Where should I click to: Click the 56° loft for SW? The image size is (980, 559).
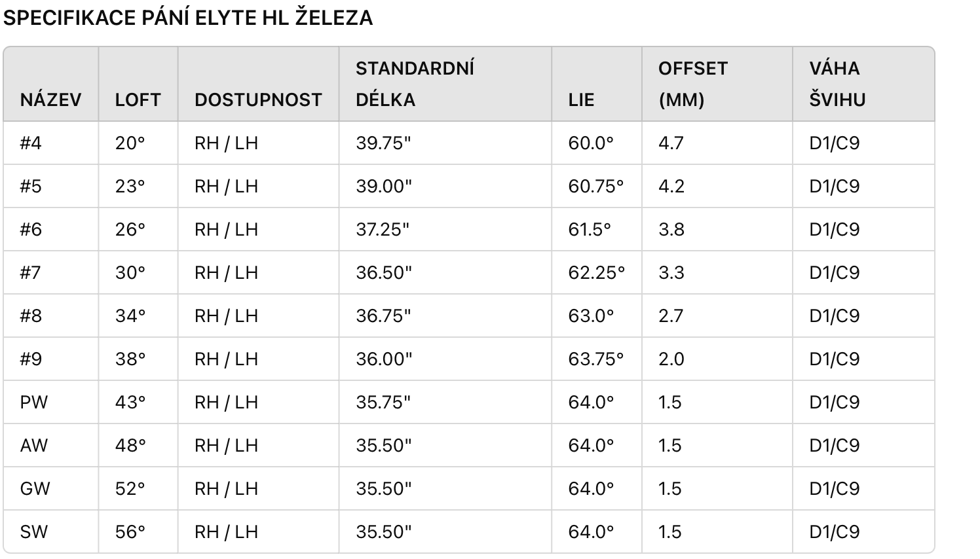tap(130, 532)
